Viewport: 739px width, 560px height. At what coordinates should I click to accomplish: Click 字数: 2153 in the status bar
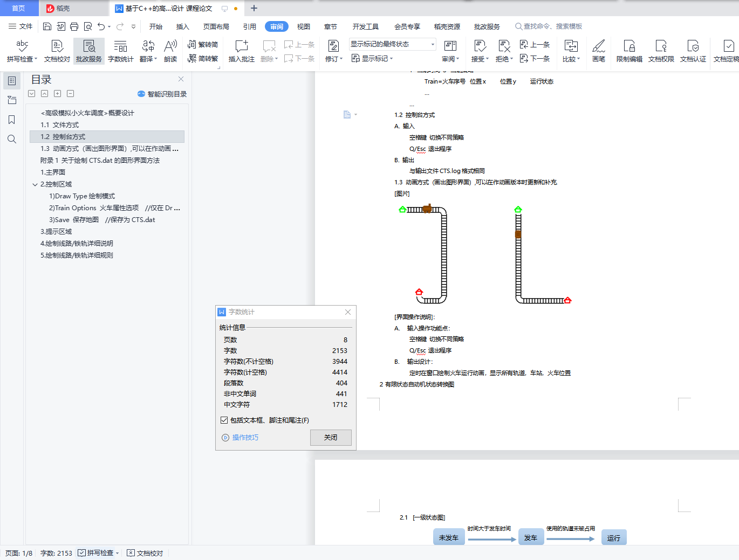(x=56, y=553)
